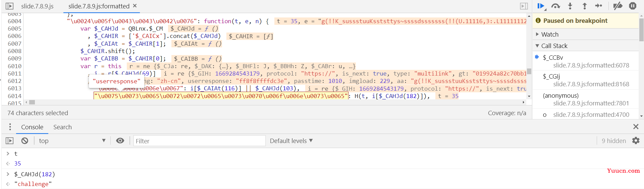Click the 9 hidden messages label
This screenshot has width=644, height=189.
point(613,141)
